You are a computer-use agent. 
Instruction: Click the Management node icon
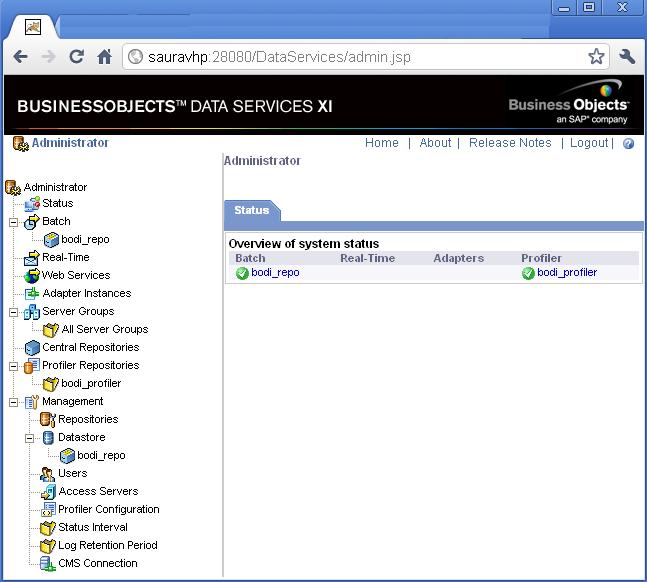31,402
